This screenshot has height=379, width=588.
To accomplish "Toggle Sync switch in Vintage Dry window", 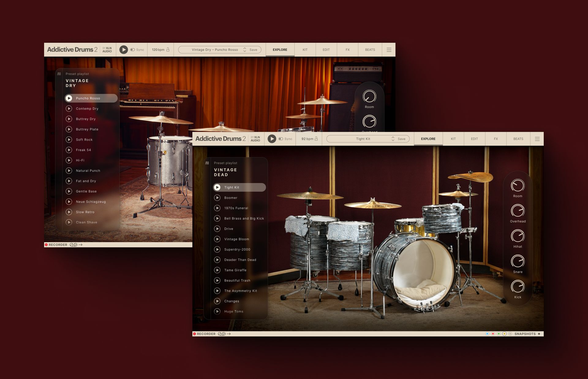I will click(133, 50).
